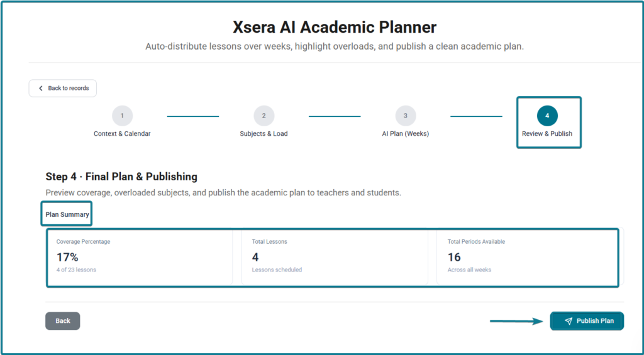Click the Plan Summary heading
The height and width of the screenshot is (355, 644).
(67, 215)
